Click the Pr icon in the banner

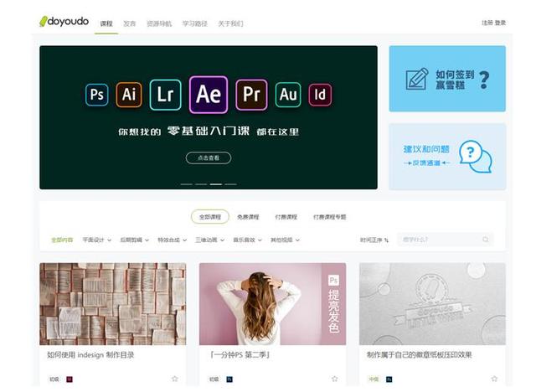pos(251,95)
